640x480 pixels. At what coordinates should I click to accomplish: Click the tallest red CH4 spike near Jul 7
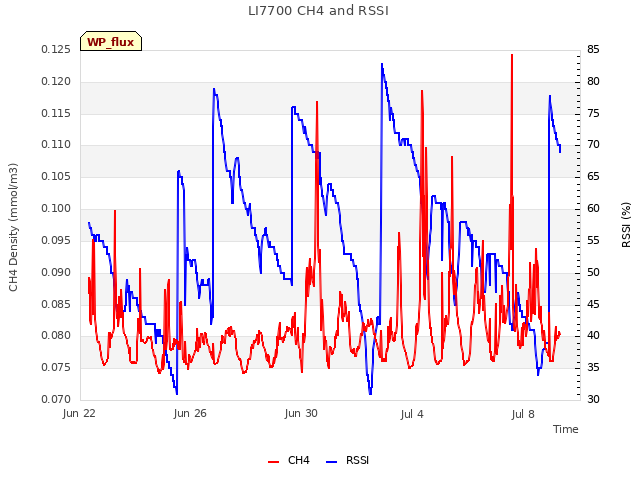click(x=512, y=55)
